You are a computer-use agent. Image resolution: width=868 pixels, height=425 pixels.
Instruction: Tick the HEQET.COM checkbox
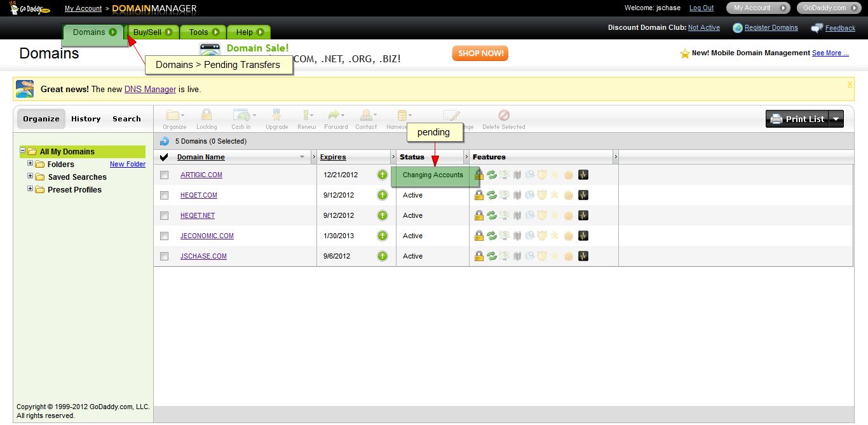click(164, 195)
